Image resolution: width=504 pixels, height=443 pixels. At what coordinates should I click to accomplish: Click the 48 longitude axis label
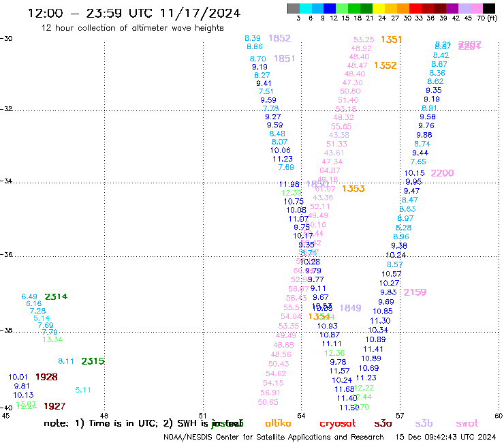[104, 416]
